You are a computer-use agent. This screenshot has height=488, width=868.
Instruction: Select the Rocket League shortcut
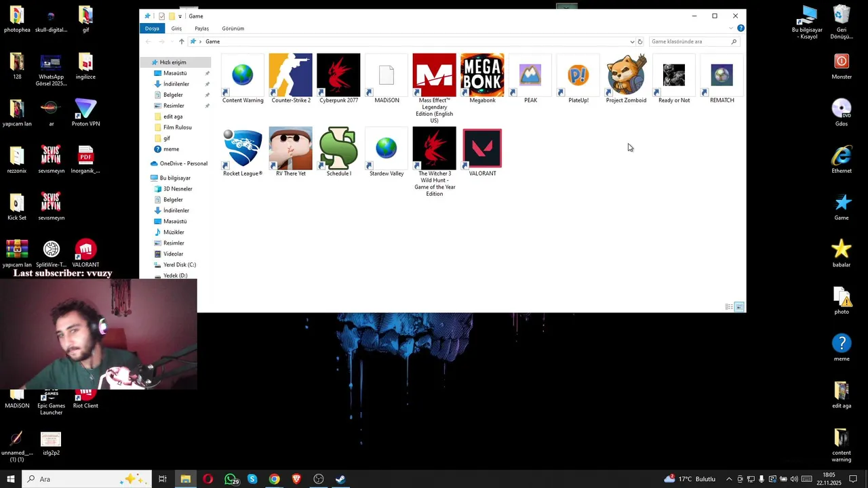[243, 152]
